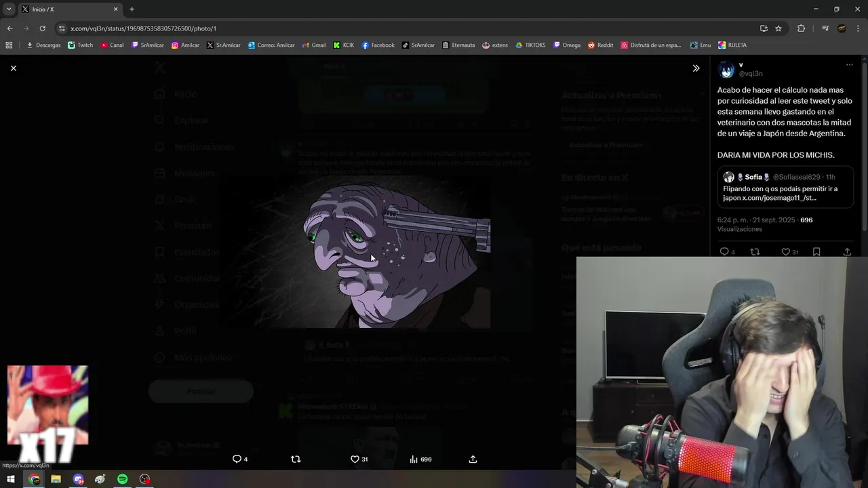
Task: Open Emu bookmark
Action: point(701,45)
